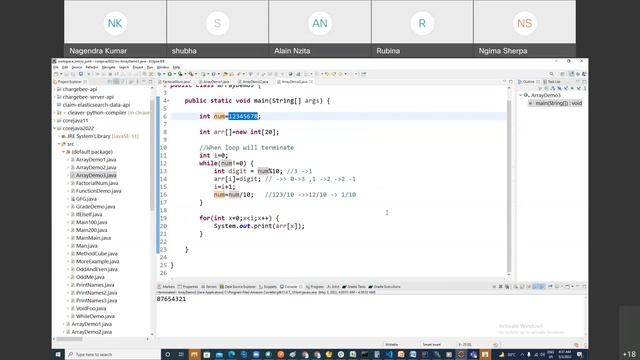Screen dimensions: 640x360
Task: Expand the corejava11 project
Action: click(55, 120)
